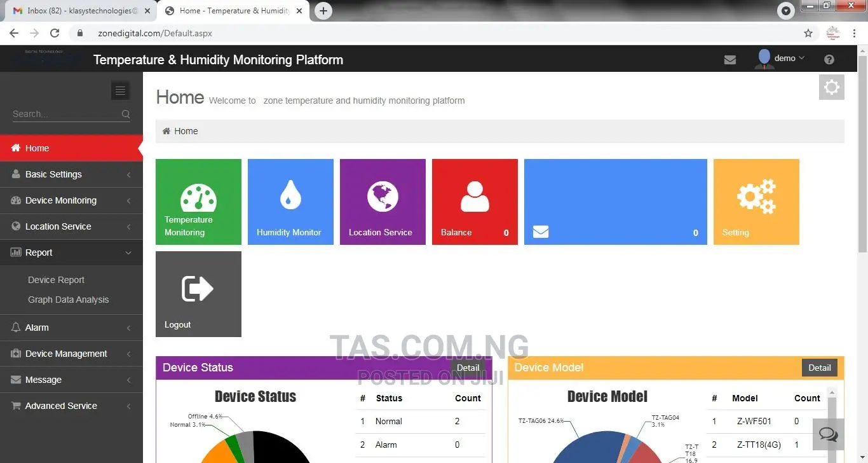Expand the Device Monitoring menu
This screenshot has height=463, width=868.
coord(71,200)
